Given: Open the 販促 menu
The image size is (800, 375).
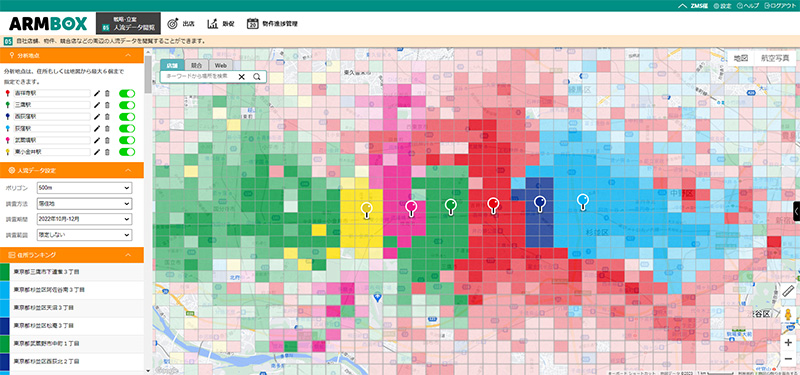Looking at the screenshot, I should click(220, 23).
